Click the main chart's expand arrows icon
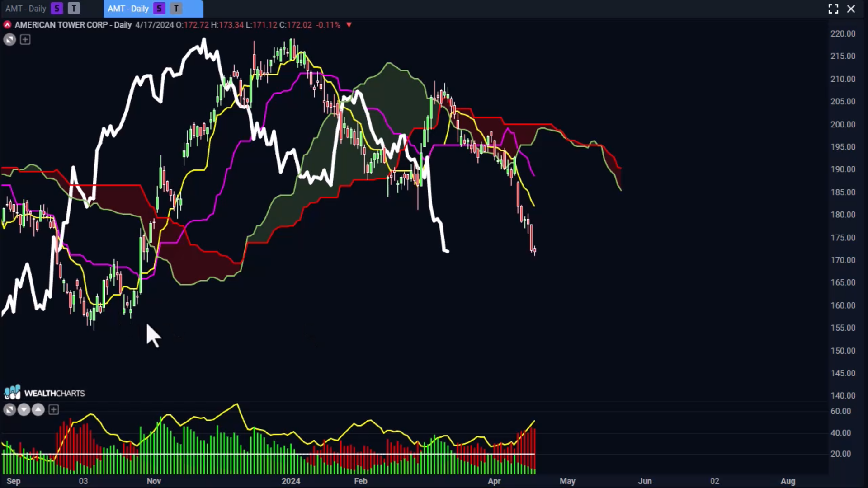Screen dimensions: 868x488 coord(9,40)
